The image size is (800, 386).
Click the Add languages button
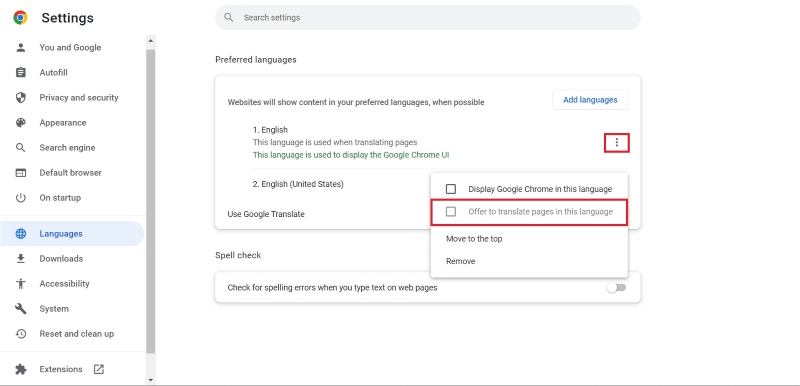point(590,100)
